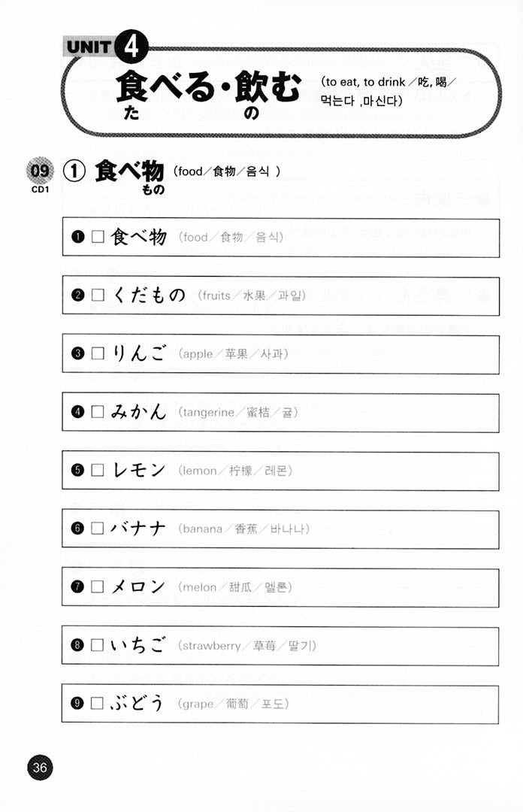Screen dimensions: 523x812
Task: Click the UNIT 4 number badge
Action: click(132, 49)
